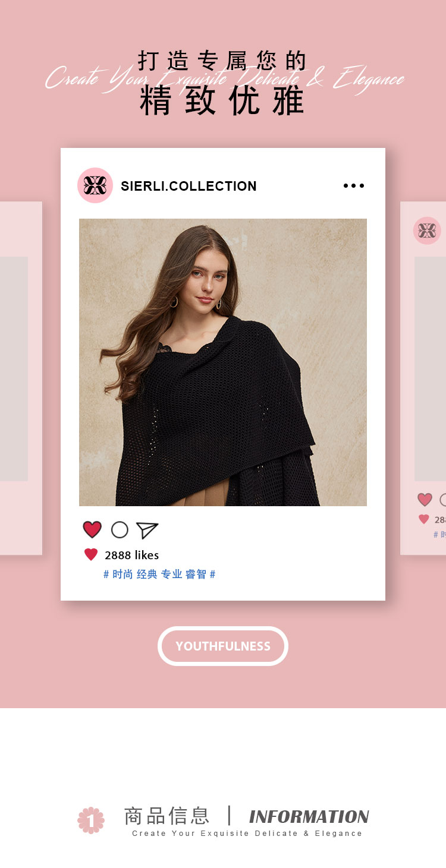Click the 打造专属您的 heading text
Screen dimensions: 446x868
(223, 61)
